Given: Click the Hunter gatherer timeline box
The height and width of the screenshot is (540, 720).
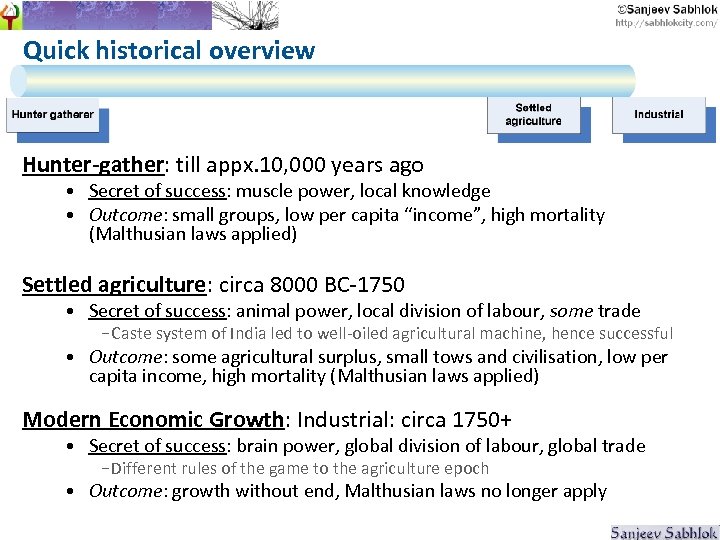Looking at the screenshot, I should click(x=53, y=115).
